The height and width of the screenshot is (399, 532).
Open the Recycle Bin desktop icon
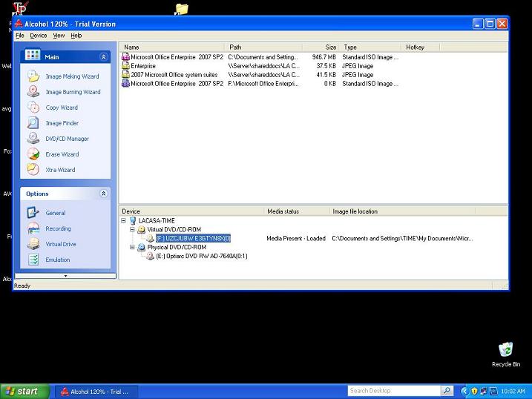pos(505,349)
